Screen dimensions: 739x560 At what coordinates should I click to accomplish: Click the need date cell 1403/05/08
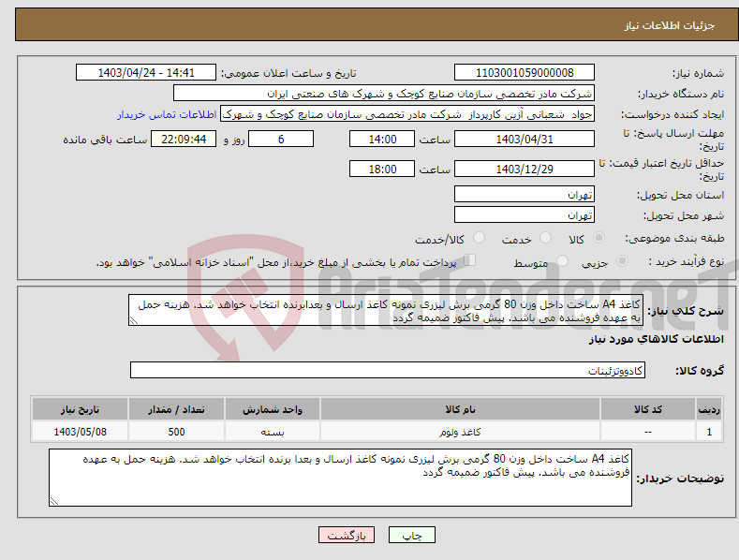[81, 432]
